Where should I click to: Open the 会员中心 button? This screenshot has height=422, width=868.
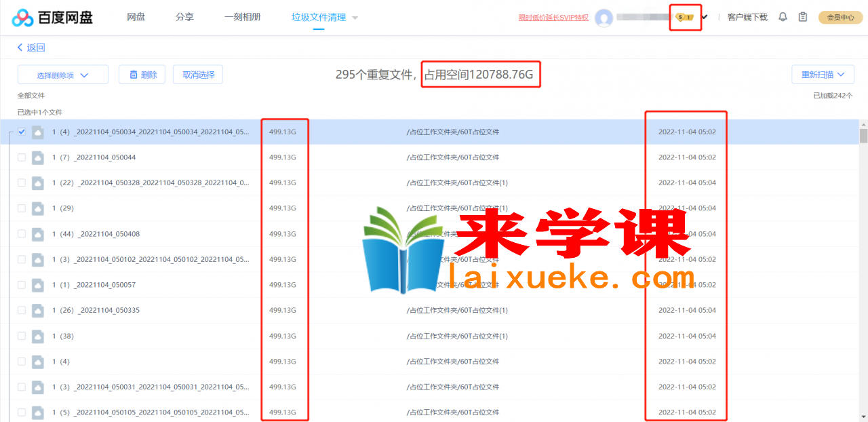point(840,18)
